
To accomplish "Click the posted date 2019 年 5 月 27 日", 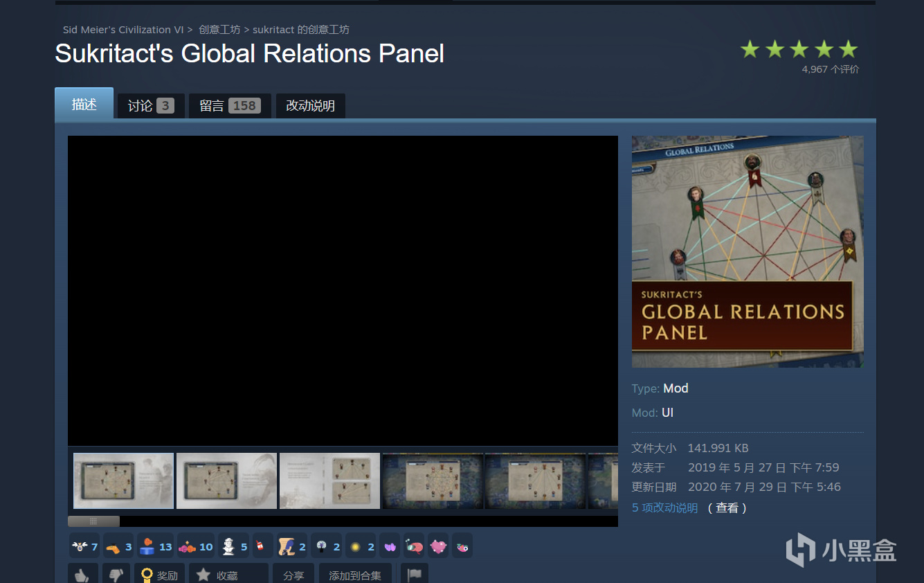I will pos(763,467).
